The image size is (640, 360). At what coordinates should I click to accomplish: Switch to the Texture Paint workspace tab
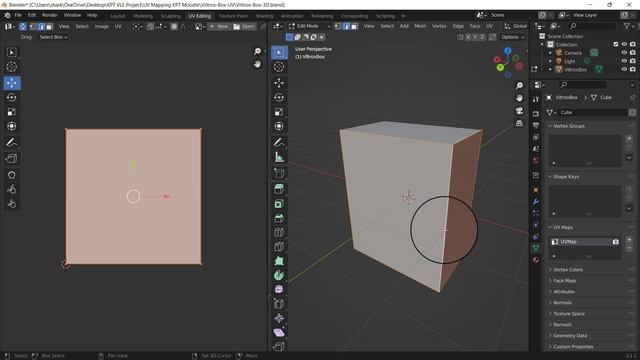click(x=233, y=16)
